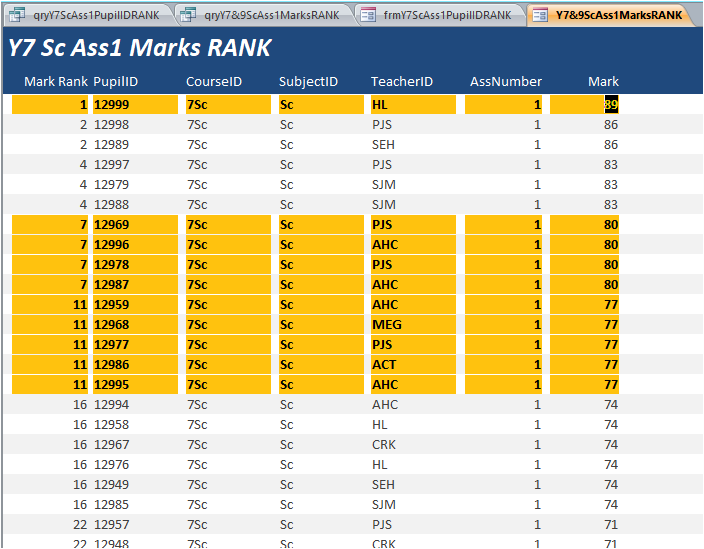Screen dimensions: 704x549
Task: Click AssNumber 1 for pupil 12959
Action: (x=503, y=304)
